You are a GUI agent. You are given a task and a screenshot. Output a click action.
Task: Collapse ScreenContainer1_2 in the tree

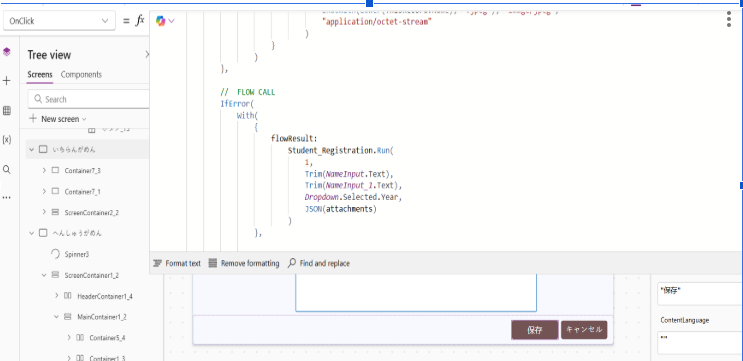coord(44,275)
